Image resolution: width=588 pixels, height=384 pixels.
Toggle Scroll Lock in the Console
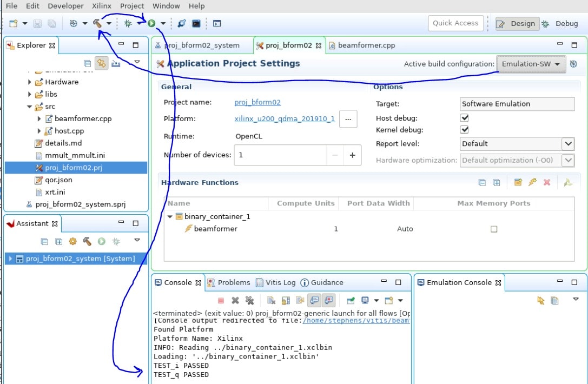point(286,300)
